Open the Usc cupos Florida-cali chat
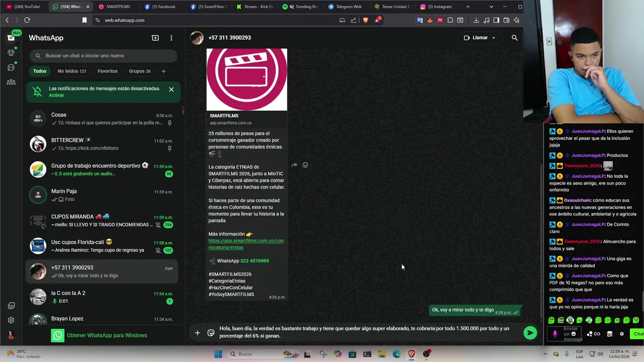Viewport: 644px width, 362px height. point(102,246)
